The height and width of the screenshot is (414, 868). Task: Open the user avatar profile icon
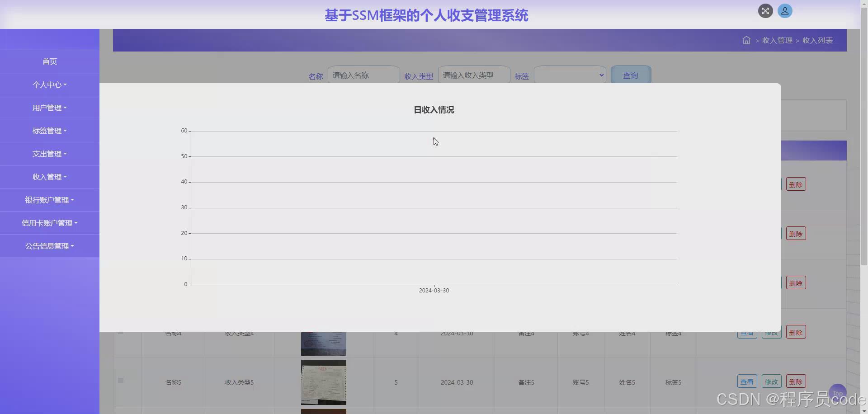[785, 11]
